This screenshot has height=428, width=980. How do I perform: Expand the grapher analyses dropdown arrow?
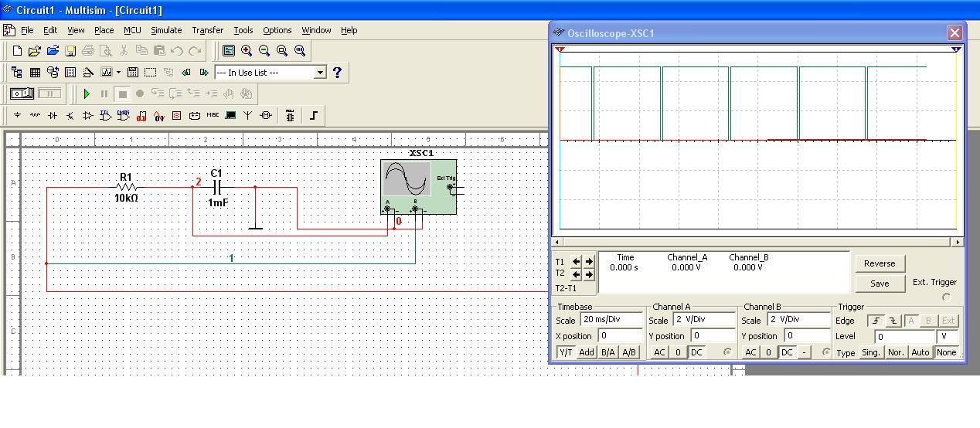(118, 73)
